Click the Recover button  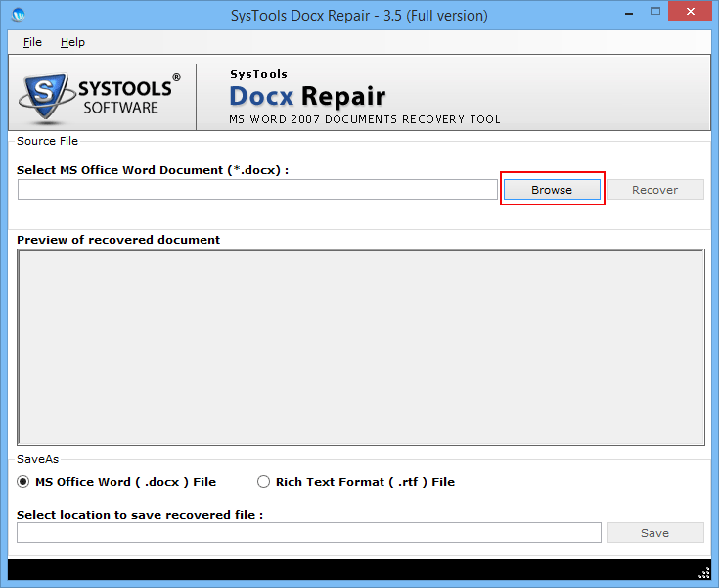pos(655,190)
